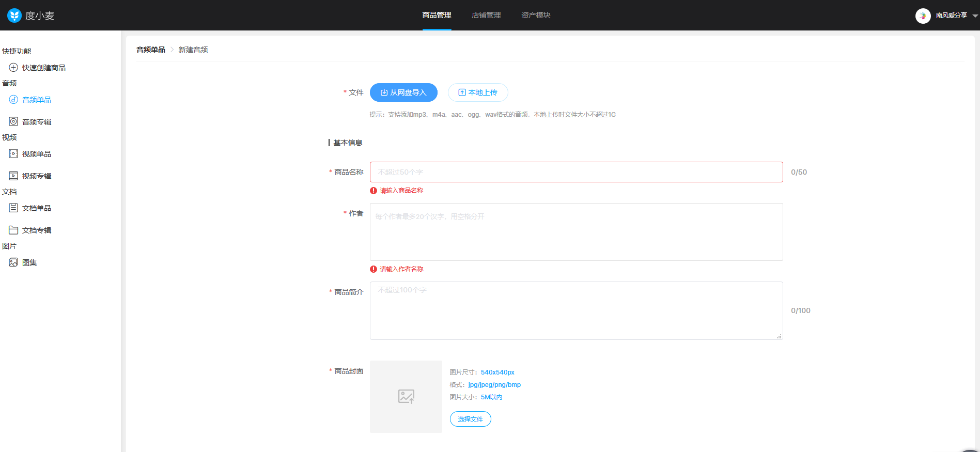Navigate to 音频单品 in breadcrumb
This screenshot has height=452, width=980.
tap(151, 50)
